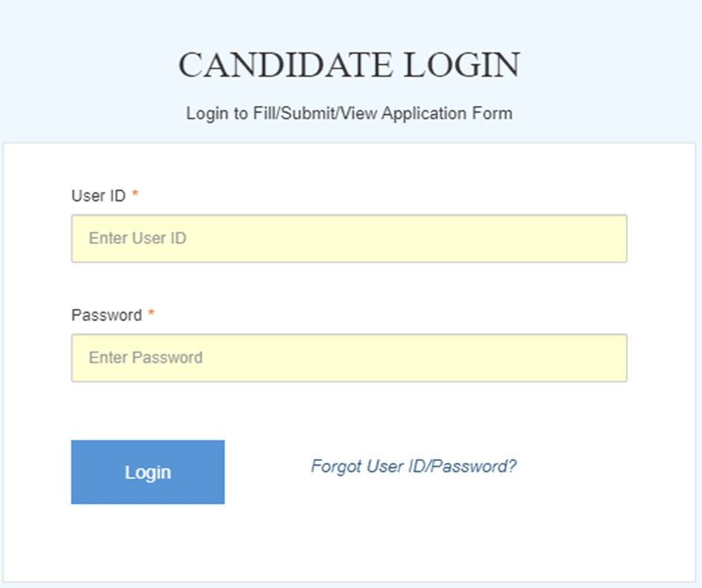Click the 'Enter Password' placeholder text
The width and height of the screenshot is (702, 588).
coord(146,358)
